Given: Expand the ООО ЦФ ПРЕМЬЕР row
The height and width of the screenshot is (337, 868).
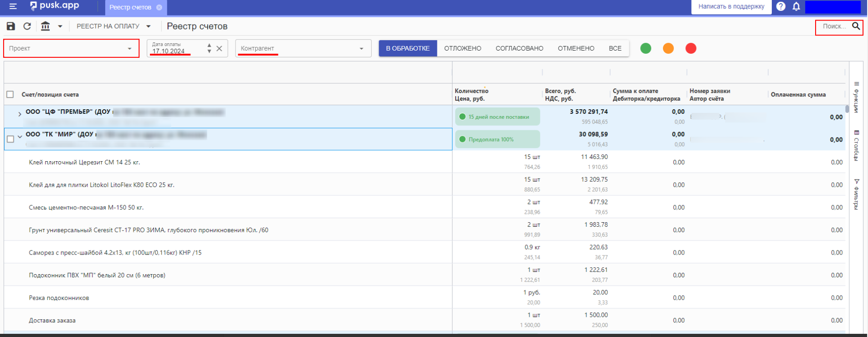Looking at the screenshot, I should (x=20, y=114).
